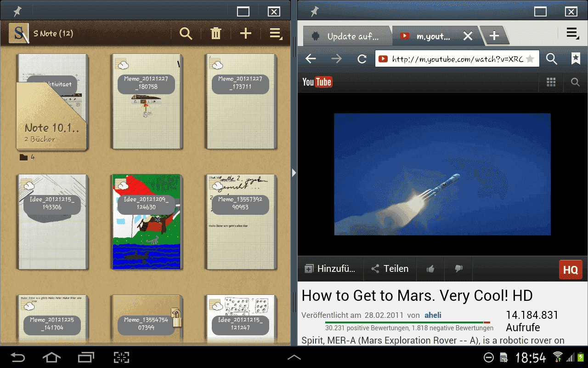The height and width of the screenshot is (368, 588).
Task: Like the video with thumbs up
Action: (x=430, y=269)
